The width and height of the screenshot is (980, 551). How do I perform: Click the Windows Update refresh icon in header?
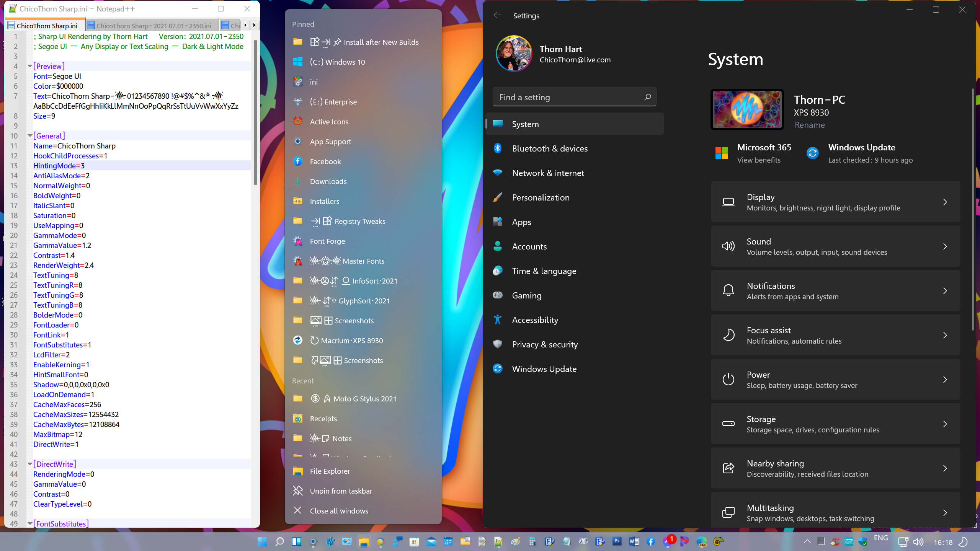pyautogui.click(x=812, y=153)
